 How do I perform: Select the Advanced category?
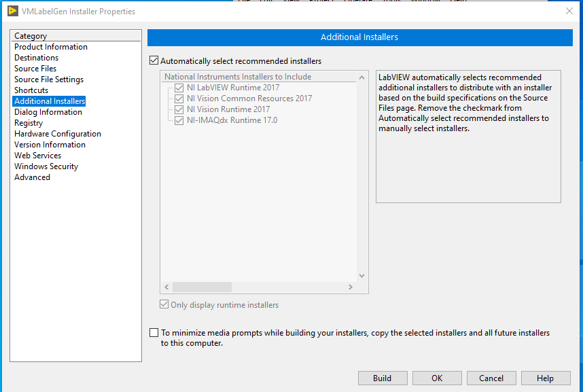click(x=32, y=177)
